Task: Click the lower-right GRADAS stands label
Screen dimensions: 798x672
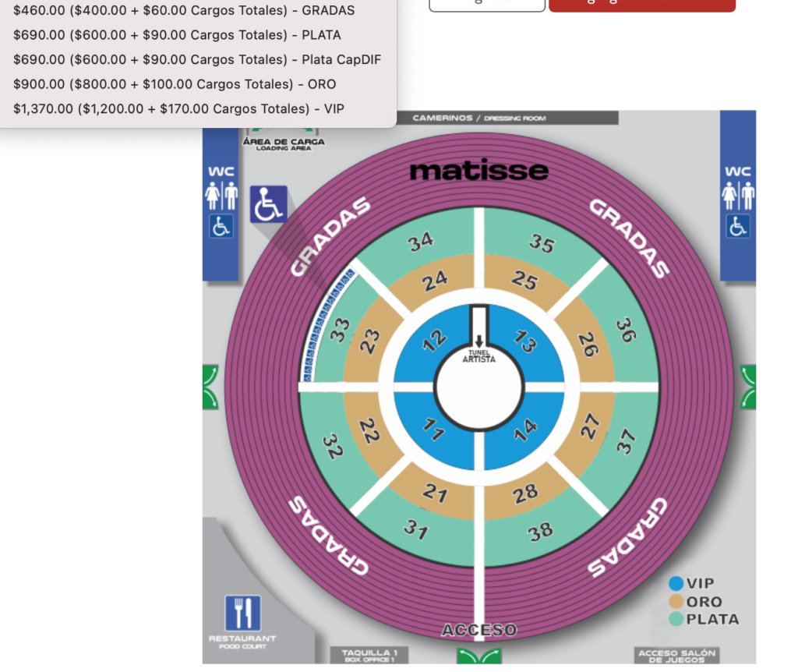Action: tap(627, 537)
